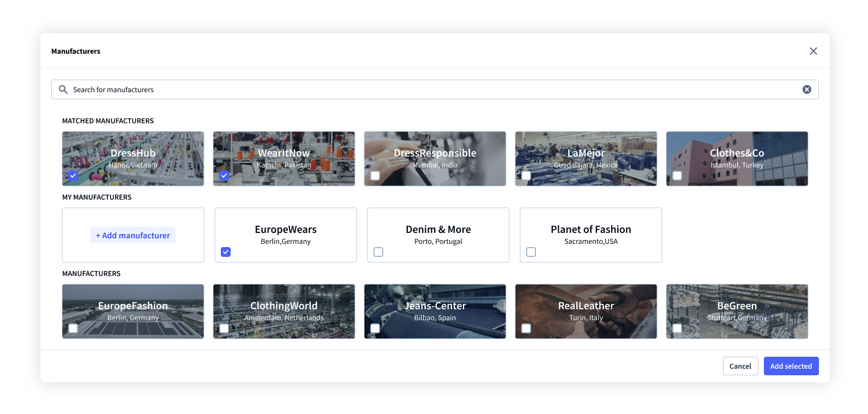
Task: Check the DressResponsible checkbox
Action: point(375,176)
